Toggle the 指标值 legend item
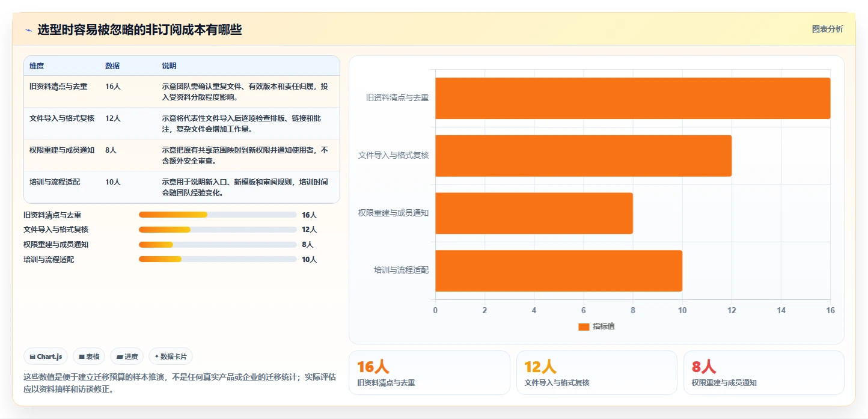The height and width of the screenshot is (419, 868). 596,326
